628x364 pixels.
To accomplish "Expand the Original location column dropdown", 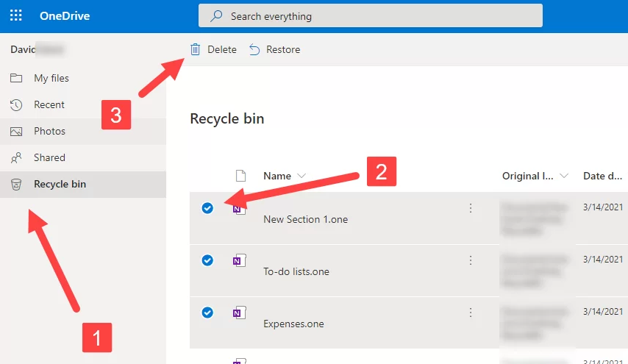I will coord(564,176).
